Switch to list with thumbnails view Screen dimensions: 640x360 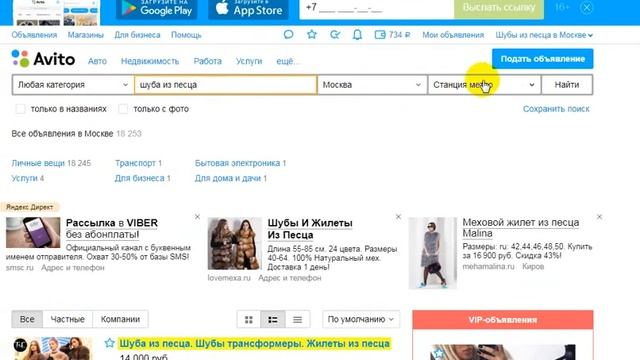tap(273, 320)
